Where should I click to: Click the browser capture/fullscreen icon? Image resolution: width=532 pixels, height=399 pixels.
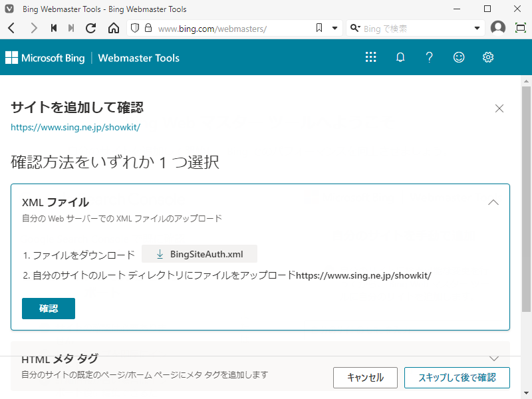coord(521,28)
